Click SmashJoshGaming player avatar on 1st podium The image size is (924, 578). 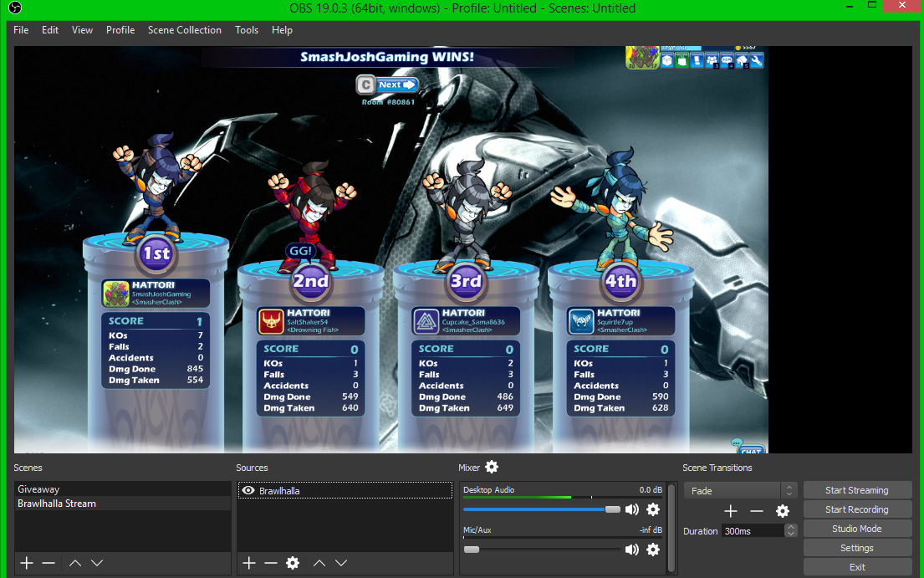tap(115, 294)
